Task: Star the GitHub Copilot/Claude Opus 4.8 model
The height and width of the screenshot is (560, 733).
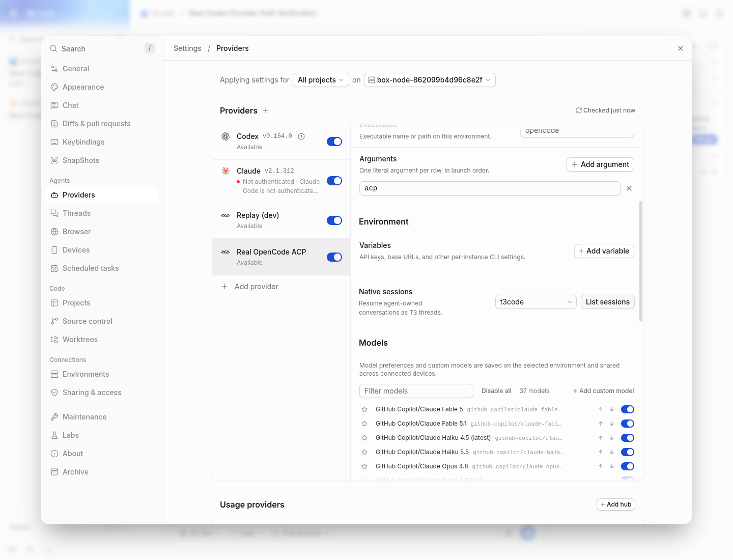Action: tap(364, 466)
